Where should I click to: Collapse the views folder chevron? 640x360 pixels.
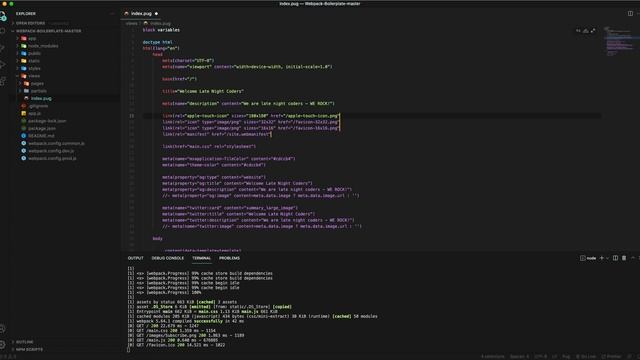pyautogui.click(x=18, y=76)
